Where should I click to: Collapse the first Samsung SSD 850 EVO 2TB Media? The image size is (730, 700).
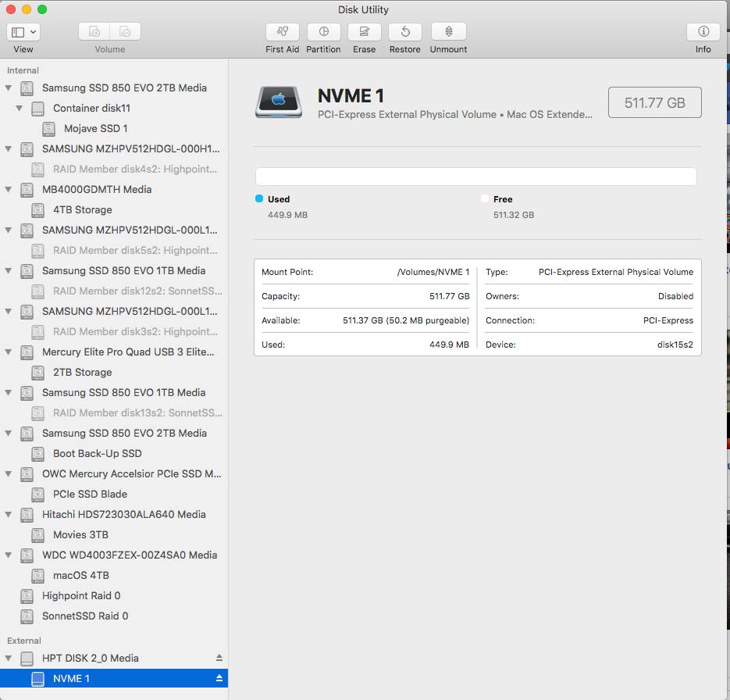pos(9,87)
